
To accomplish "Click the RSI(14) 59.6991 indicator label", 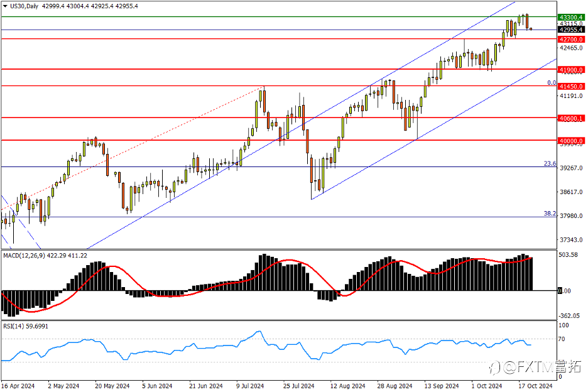I will point(26,327).
